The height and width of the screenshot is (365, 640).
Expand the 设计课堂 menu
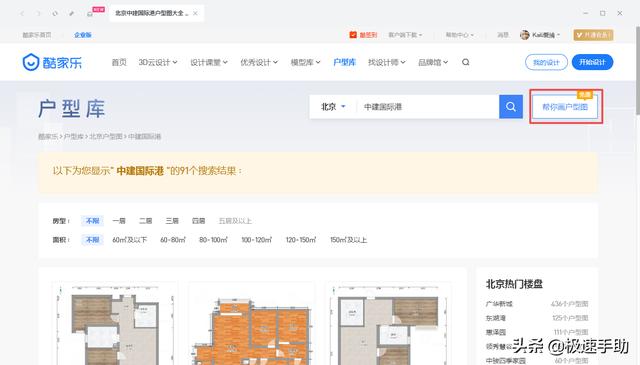[209, 62]
